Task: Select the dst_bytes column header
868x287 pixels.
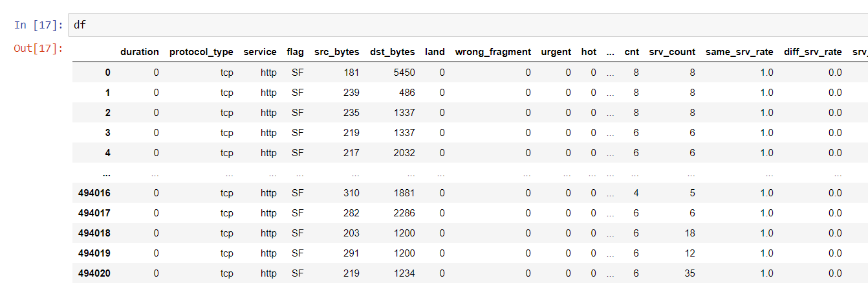Action: point(393,52)
